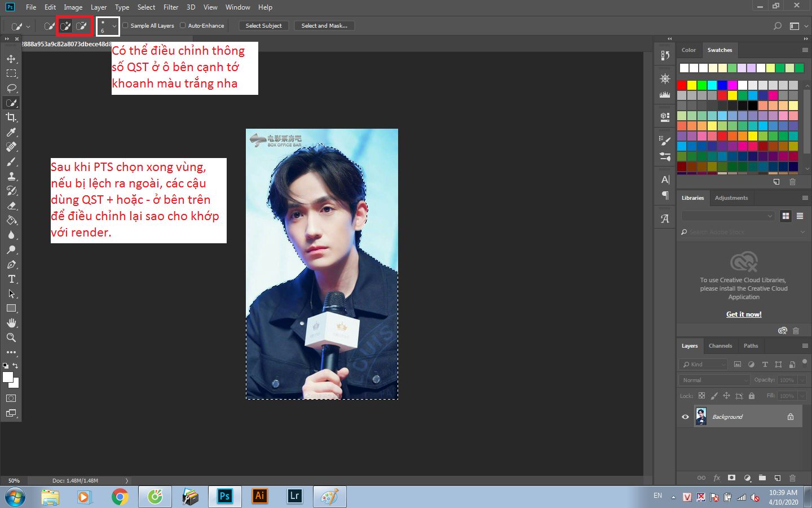
Task: Select the Crop tool
Action: (11, 117)
